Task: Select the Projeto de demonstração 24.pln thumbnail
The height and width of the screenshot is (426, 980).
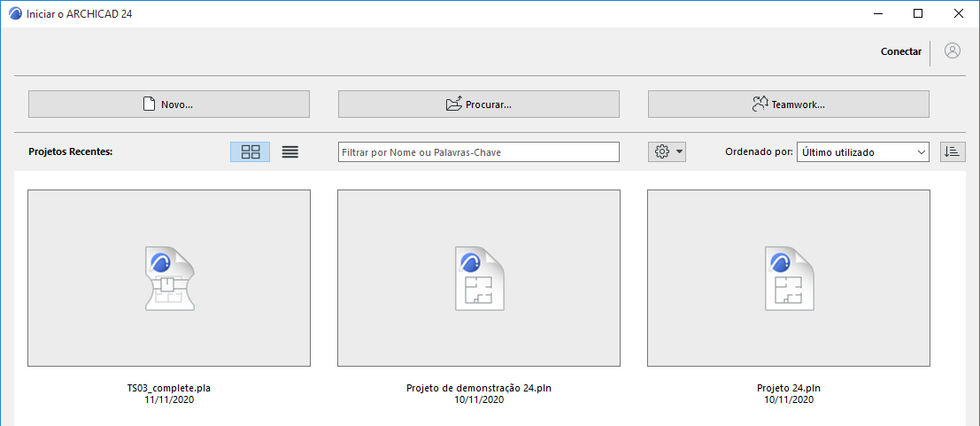Action: click(479, 278)
